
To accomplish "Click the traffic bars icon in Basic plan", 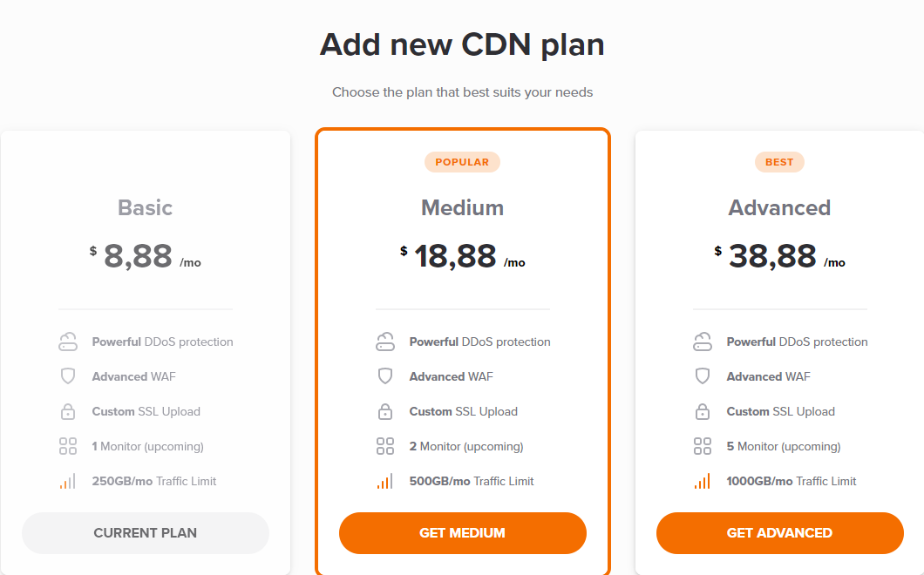I will (x=68, y=481).
